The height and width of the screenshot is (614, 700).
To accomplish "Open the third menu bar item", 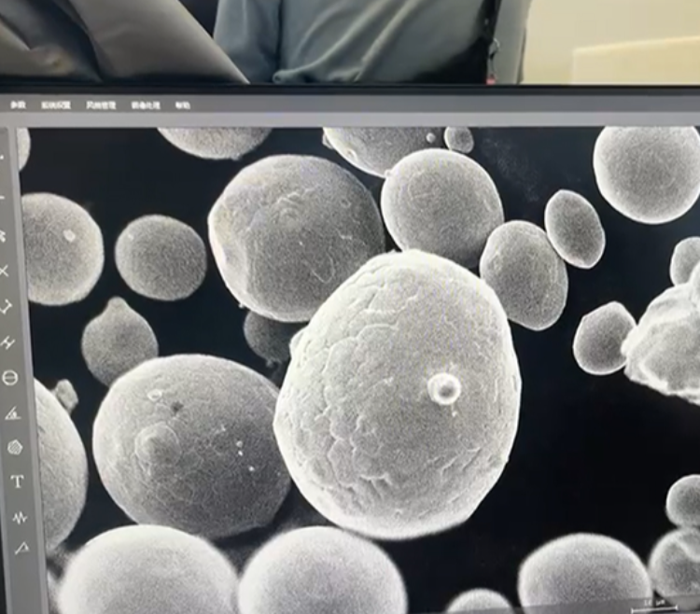I will point(101,105).
